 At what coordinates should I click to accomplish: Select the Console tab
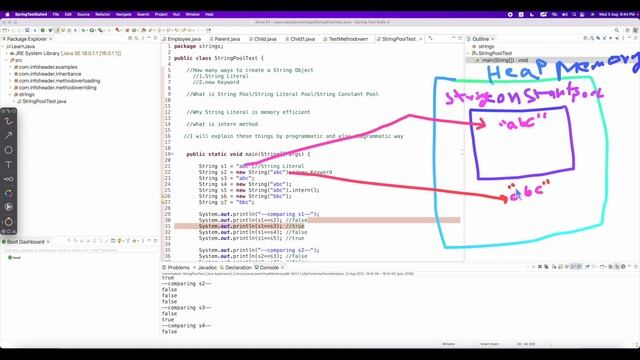[267, 268]
